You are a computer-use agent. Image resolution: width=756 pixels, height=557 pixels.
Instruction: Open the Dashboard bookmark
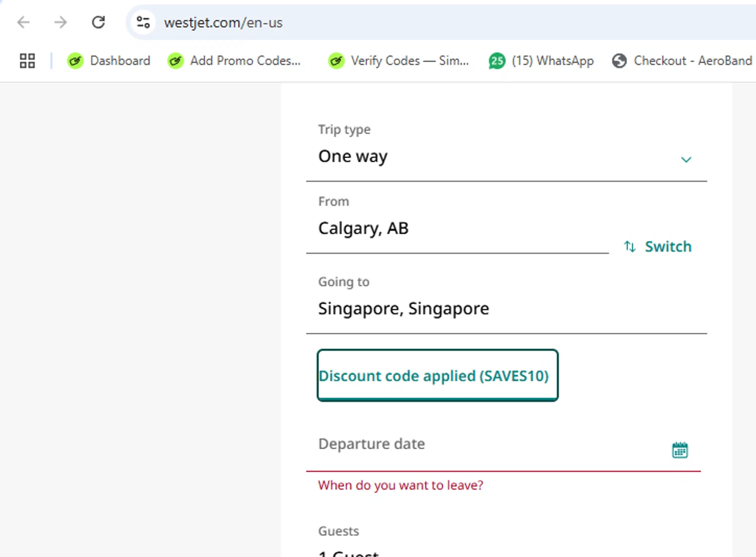(x=109, y=61)
